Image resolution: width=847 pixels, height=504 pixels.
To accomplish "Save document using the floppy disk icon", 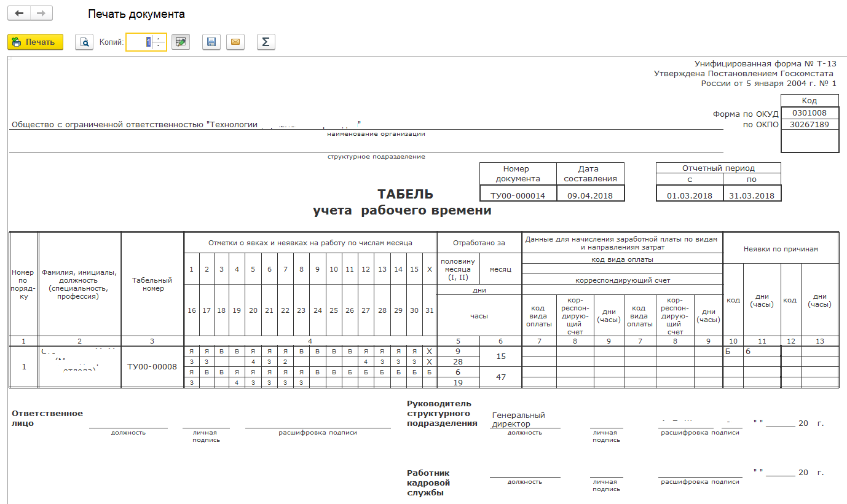I will click(x=211, y=42).
